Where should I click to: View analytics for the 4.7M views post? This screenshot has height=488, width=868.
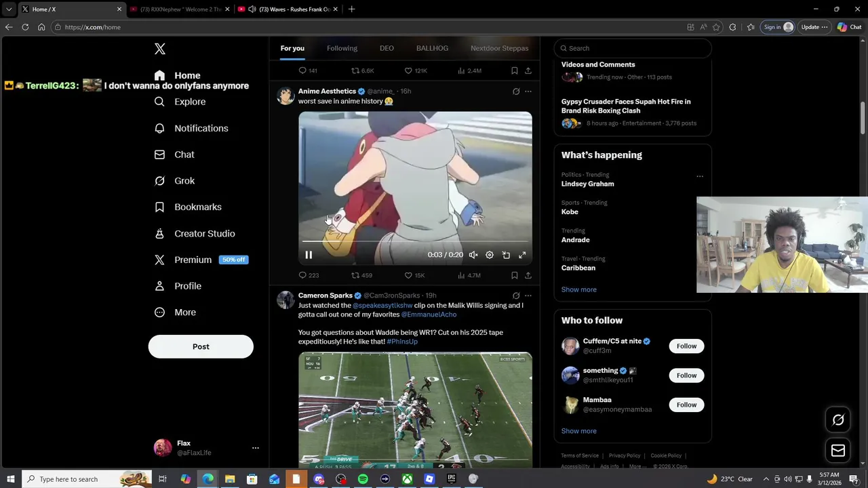(469, 275)
